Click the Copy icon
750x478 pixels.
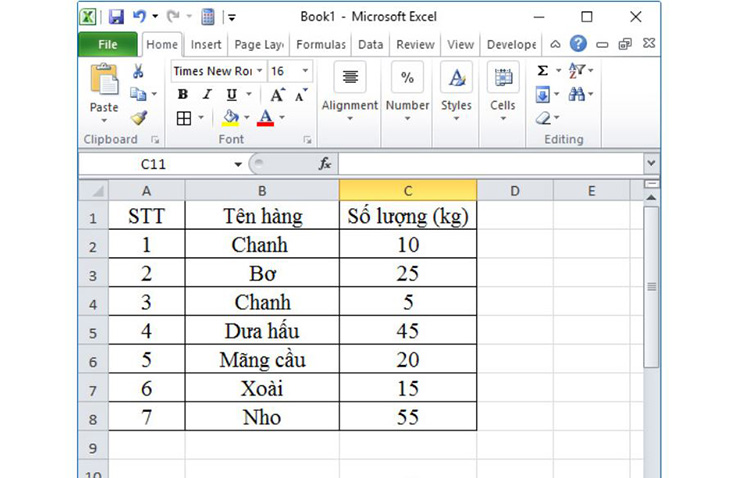[x=138, y=94]
